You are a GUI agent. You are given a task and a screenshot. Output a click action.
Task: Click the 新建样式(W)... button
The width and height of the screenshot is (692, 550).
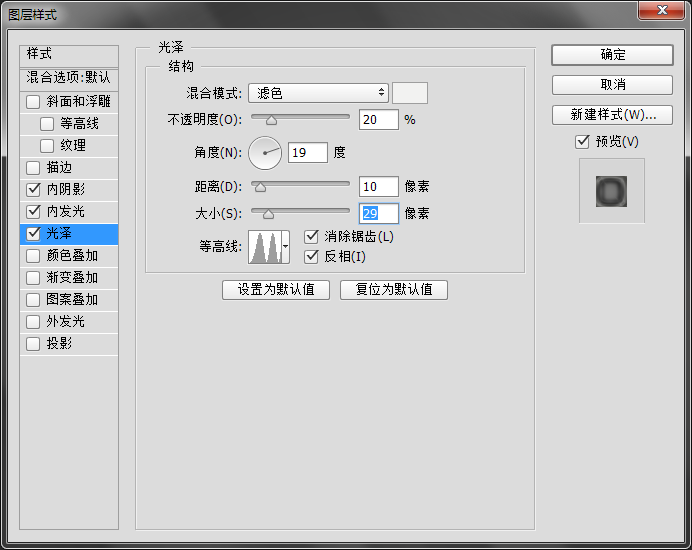[613, 115]
